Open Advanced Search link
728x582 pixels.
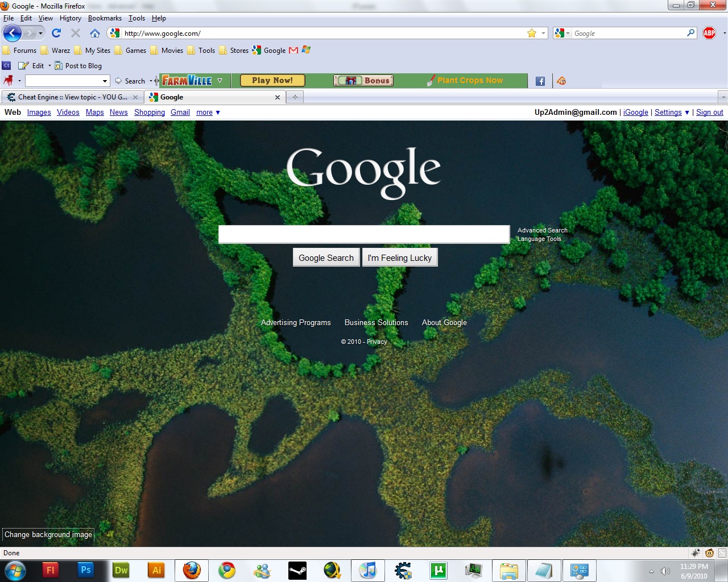pyautogui.click(x=543, y=230)
